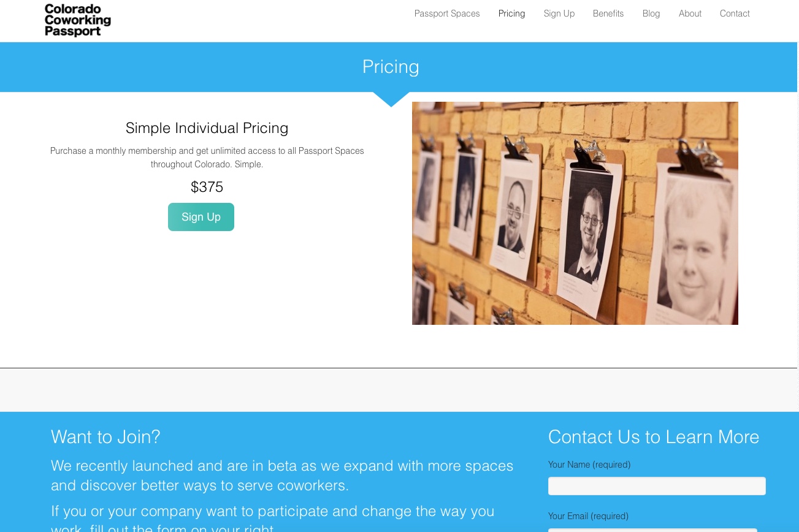Click the Contact Us to Learn More heading

point(654,437)
